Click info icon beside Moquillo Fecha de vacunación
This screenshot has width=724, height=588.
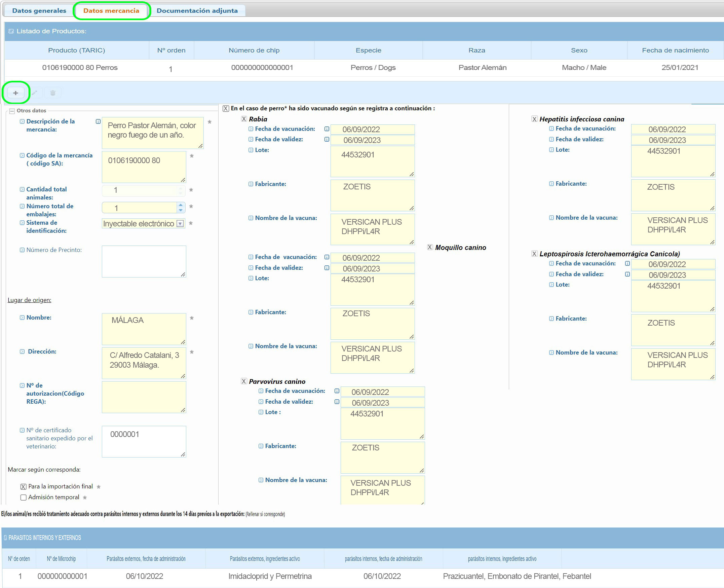(327, 257)
